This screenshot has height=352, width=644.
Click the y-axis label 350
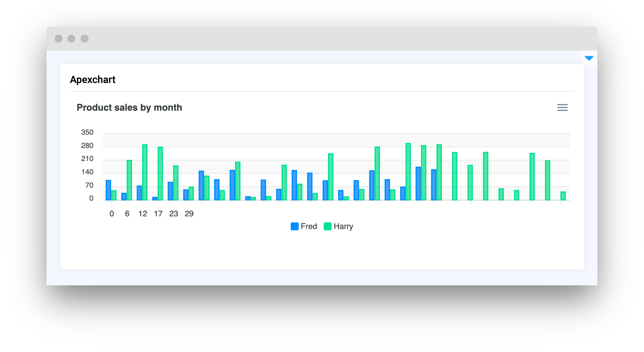coord(87,132)
